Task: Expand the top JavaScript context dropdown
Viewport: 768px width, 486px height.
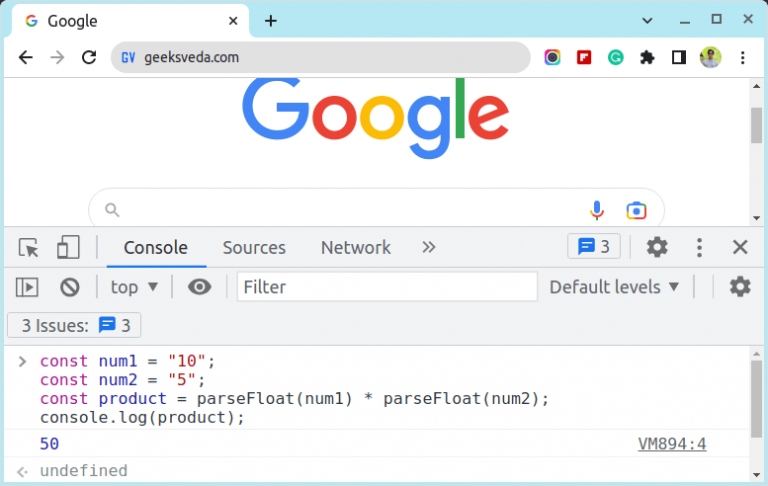Action: coord(134,287)
